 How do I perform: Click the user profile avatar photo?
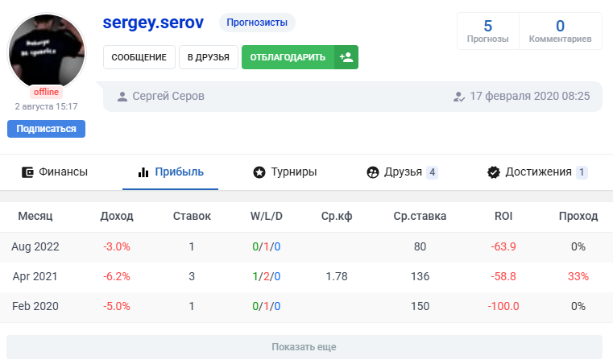point(47,51)
